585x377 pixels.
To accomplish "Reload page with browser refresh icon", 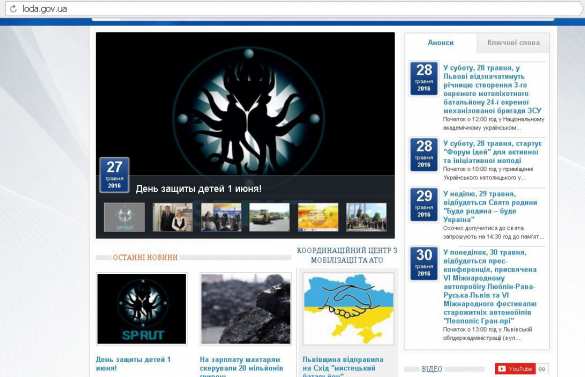I will 13,9.
